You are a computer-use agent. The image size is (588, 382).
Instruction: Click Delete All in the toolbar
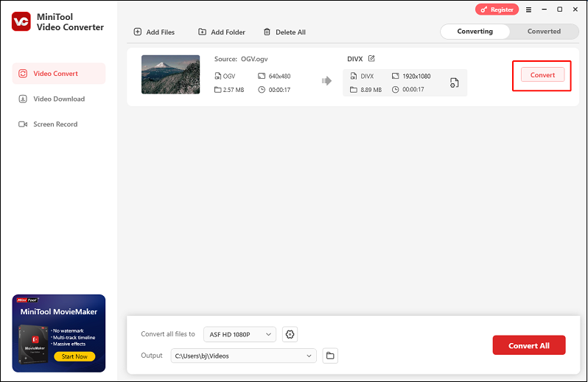(284, 32)
